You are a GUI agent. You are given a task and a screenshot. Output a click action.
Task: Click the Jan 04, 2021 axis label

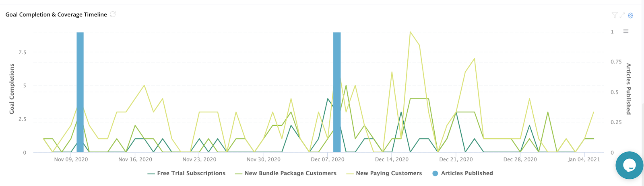(x=584, y=159)
